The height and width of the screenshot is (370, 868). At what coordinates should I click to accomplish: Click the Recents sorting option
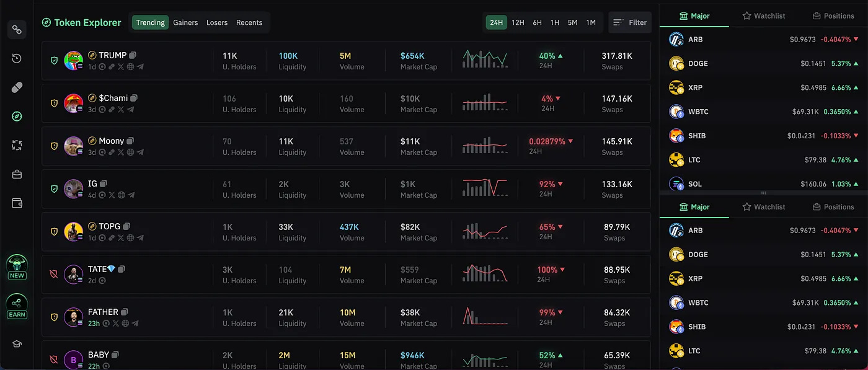pos(249,22)
